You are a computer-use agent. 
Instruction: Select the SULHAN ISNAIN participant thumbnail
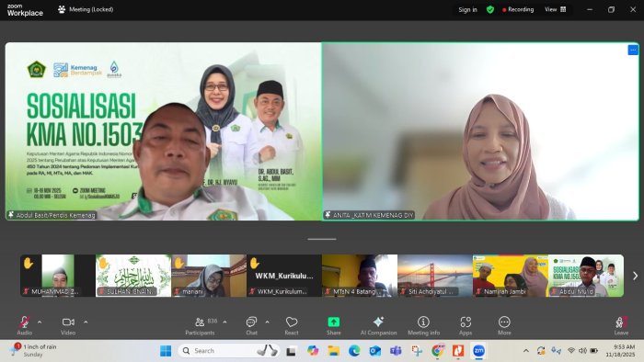point(133,276)
